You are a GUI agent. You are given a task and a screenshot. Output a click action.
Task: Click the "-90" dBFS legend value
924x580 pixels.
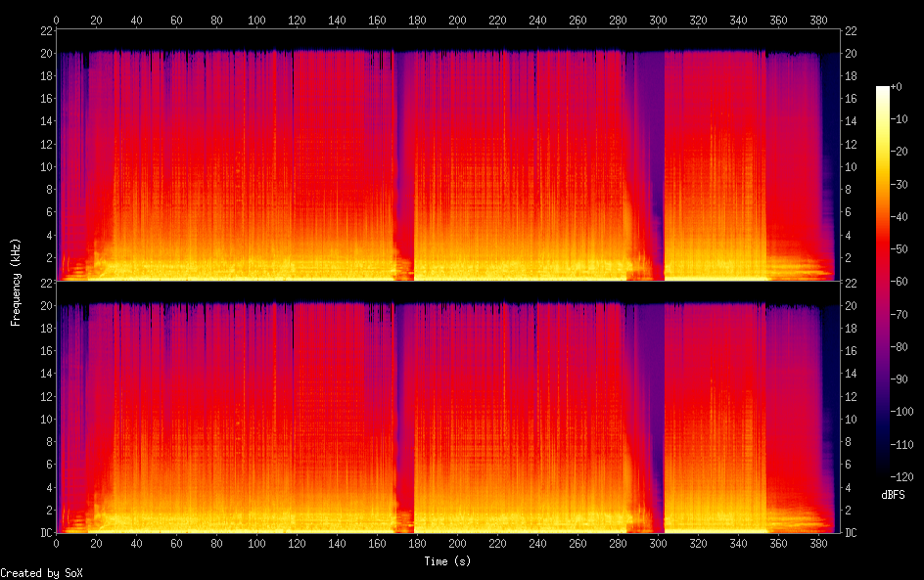(900, 379)
